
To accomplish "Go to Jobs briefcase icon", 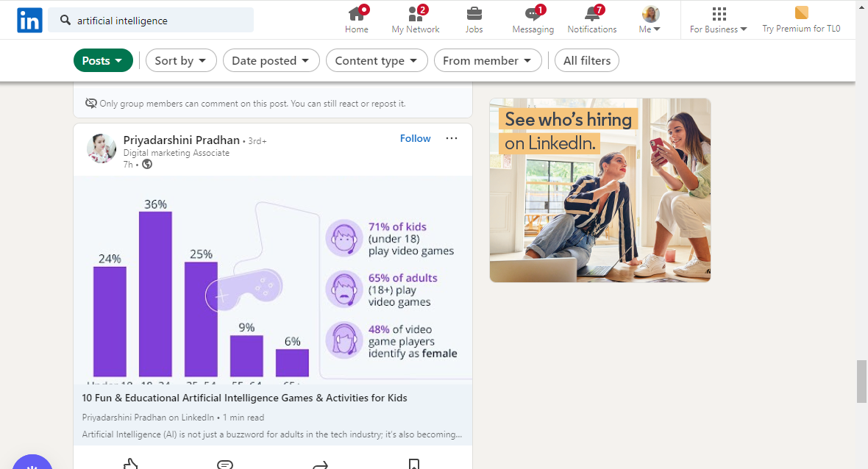I will click(474, 19).
